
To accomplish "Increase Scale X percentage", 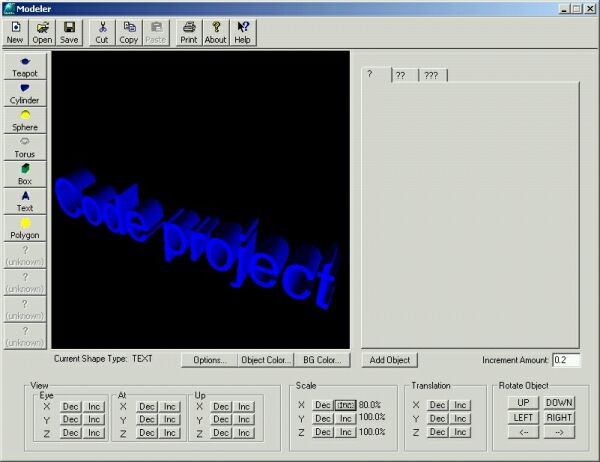I will pos(346,405).
